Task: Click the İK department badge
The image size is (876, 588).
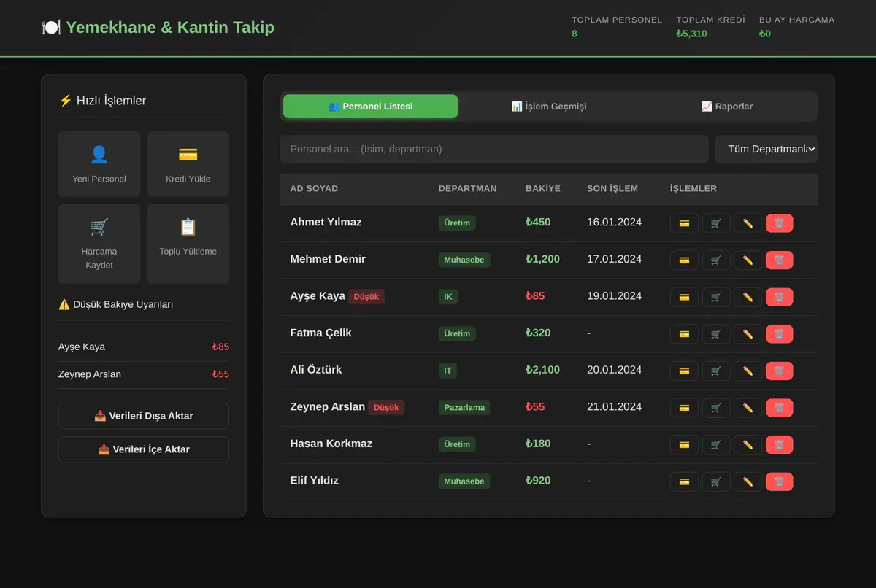Action: point(448,297)
